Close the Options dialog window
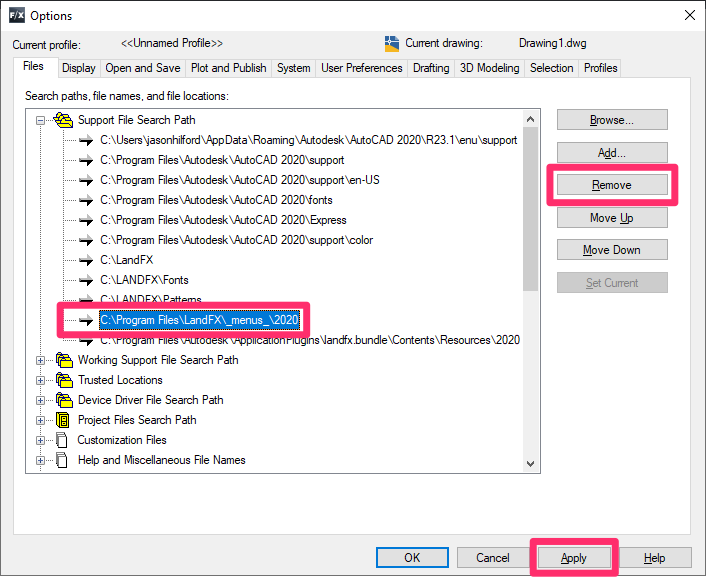This screenshot has height=577, width=706. (x=689, y=15)
